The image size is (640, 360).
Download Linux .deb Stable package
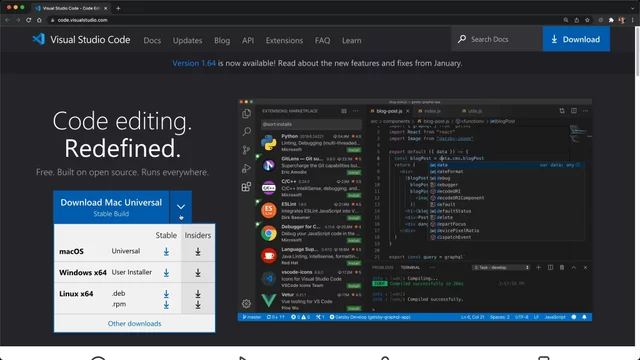pos(166,294)
